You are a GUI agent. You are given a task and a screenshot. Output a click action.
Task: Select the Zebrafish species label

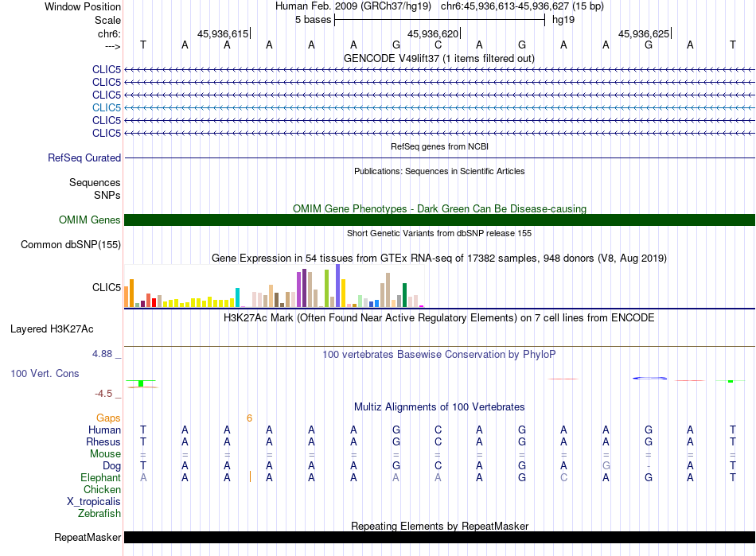tap(99, 513)
